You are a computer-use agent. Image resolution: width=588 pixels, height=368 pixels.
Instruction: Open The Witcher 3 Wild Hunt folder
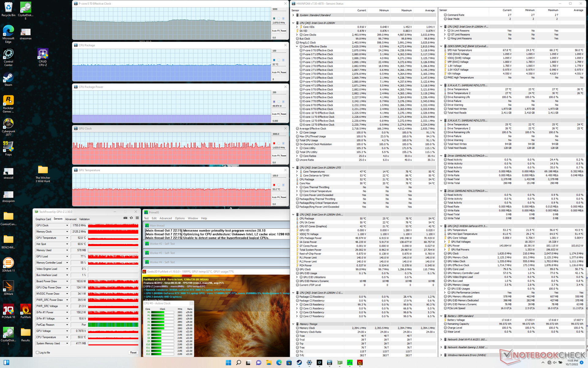click(43, 174)
